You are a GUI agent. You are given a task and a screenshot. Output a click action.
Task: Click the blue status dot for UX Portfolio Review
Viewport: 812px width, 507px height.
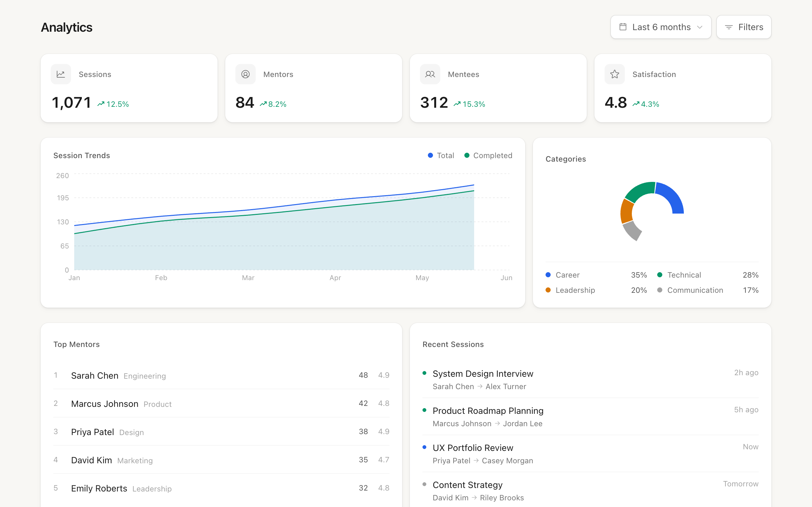click(x=425, y=447)
